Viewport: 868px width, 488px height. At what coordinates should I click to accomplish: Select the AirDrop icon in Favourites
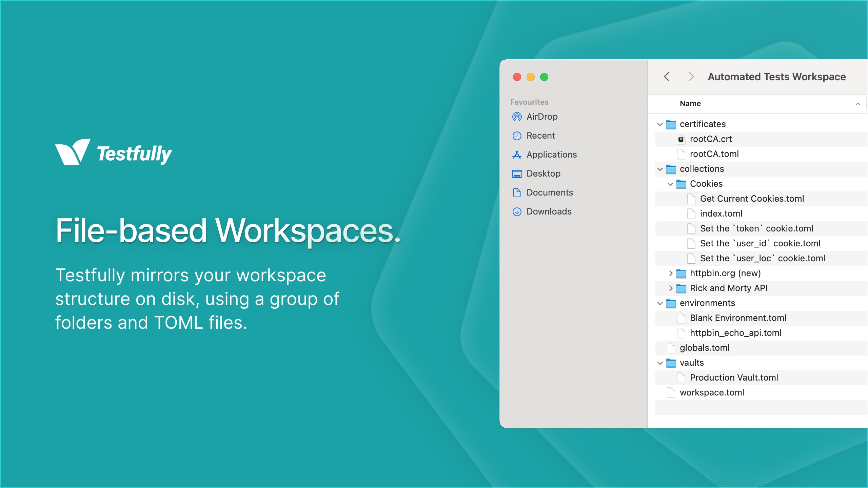517,117
